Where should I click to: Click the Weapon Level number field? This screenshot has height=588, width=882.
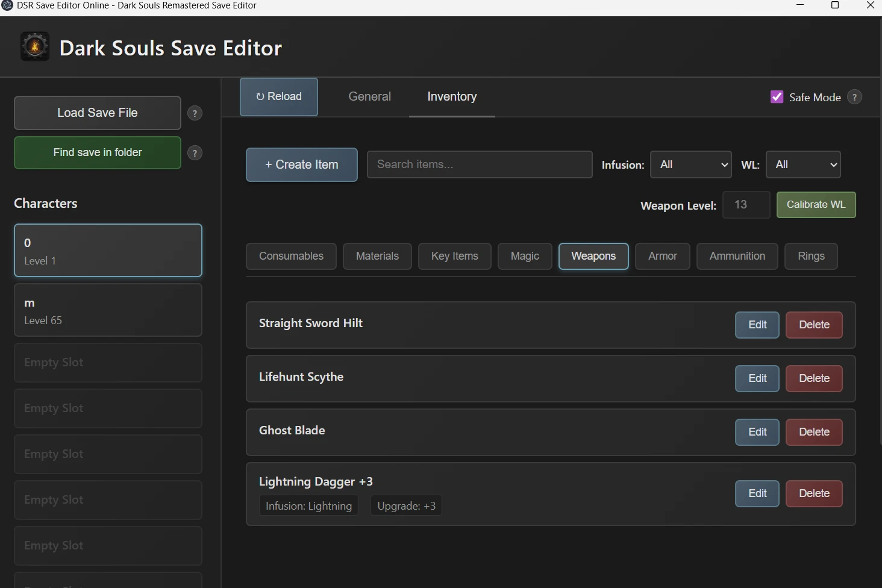click(x=746, y=205)
